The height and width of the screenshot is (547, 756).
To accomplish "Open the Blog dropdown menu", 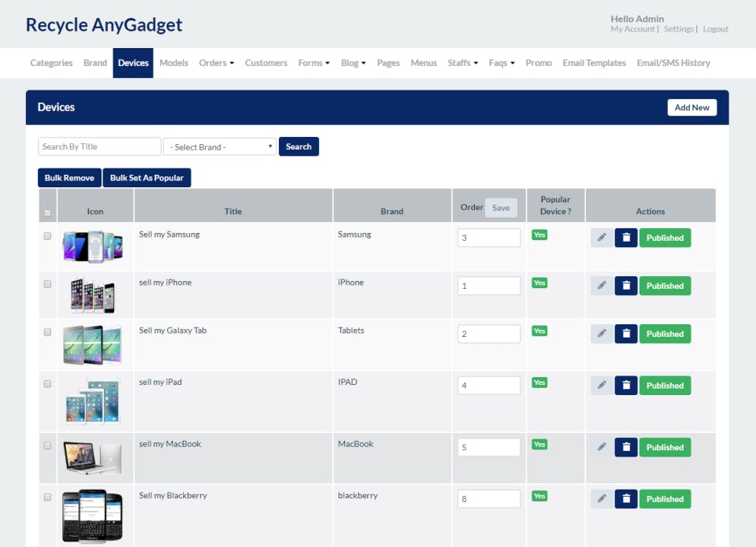I will [x=353, y=63].
